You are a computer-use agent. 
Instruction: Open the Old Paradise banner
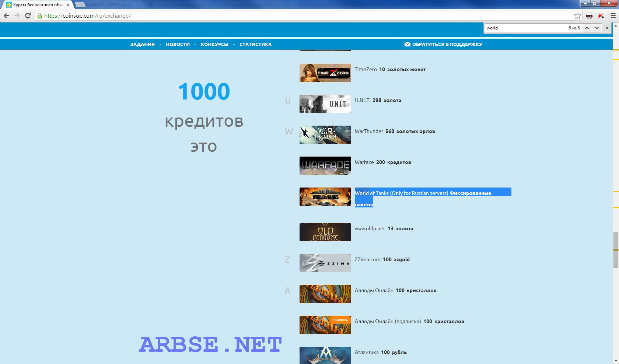point(325,232)
